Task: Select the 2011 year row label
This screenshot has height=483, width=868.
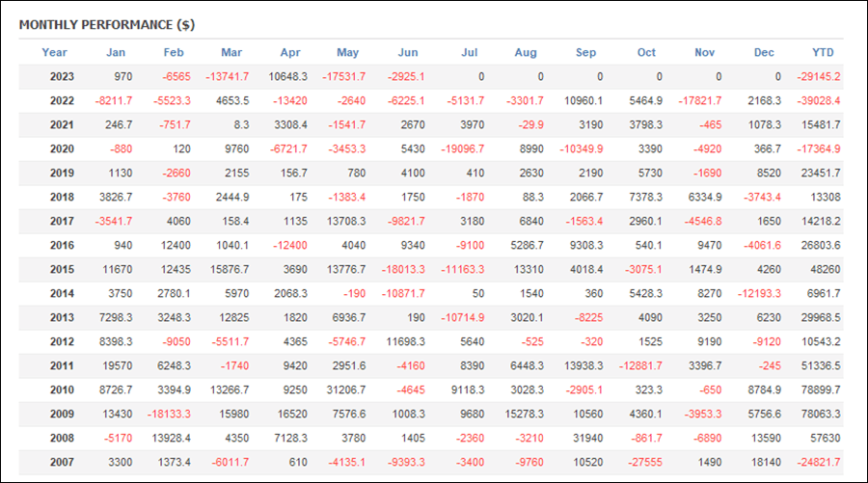Action: [x=62, y=365]
